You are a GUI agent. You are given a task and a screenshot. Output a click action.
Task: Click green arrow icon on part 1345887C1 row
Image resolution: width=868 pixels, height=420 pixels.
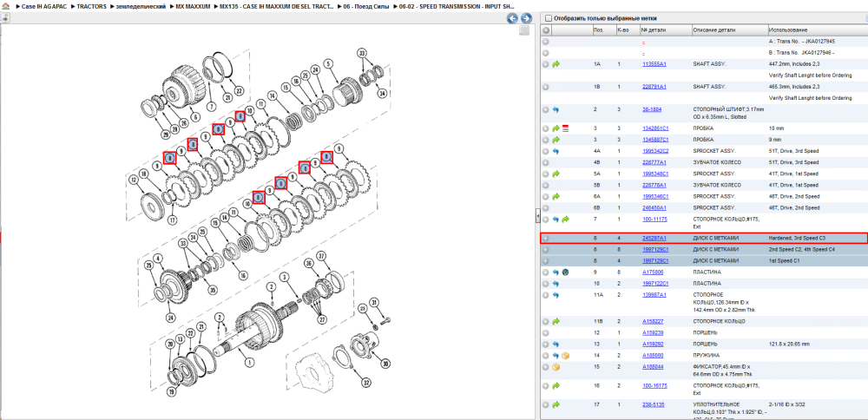pyautogui.click(x=556, y=140)
